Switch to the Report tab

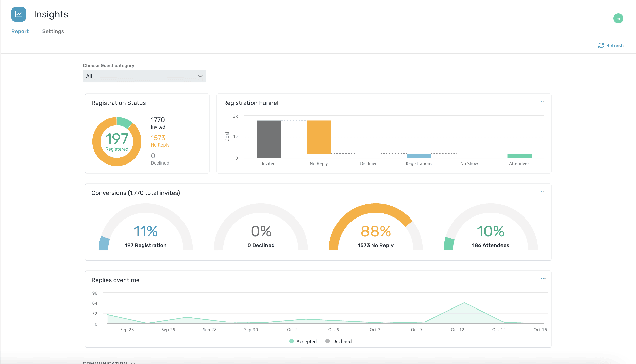coord(20,31)
